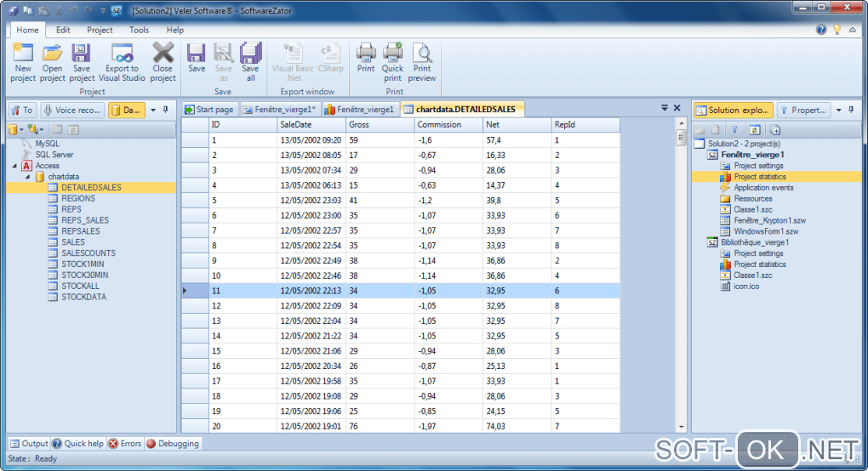Open the Edit ribbon tab
The image size is (868, 471).
pos(63,30)
